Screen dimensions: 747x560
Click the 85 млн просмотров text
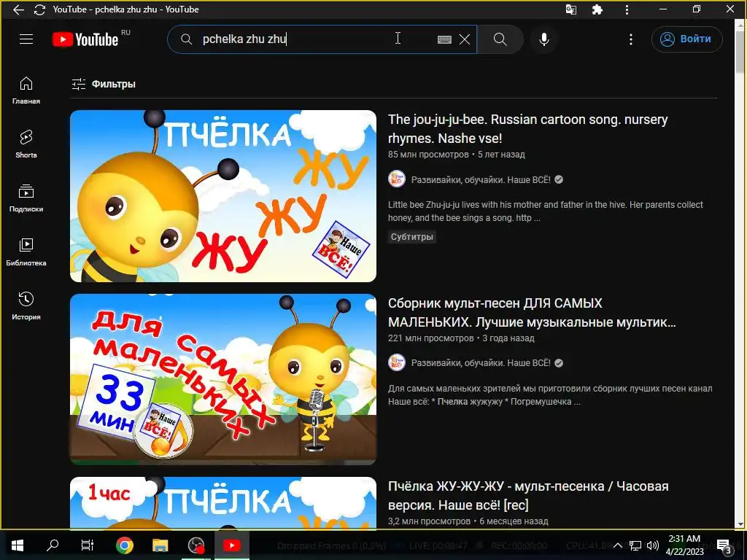point(428,155)
